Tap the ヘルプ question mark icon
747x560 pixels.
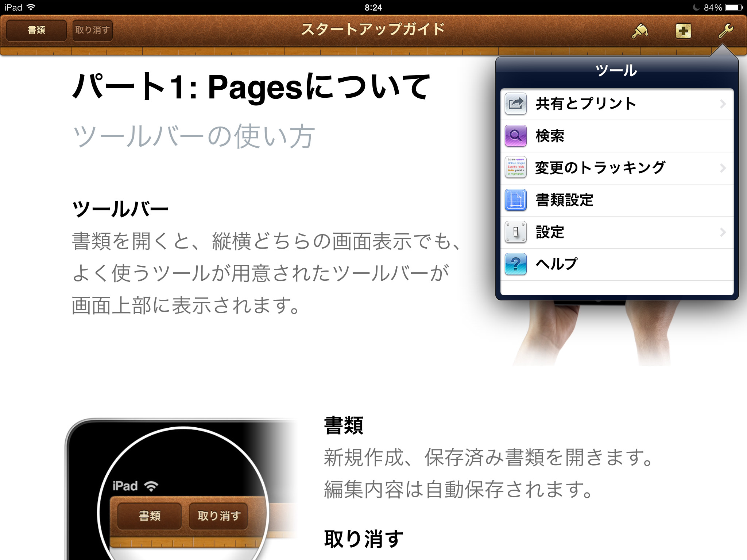(515, 264)
